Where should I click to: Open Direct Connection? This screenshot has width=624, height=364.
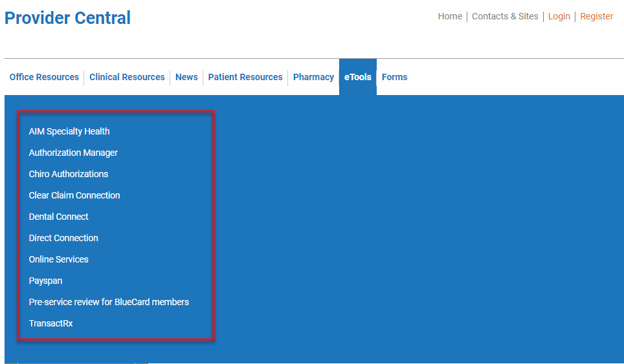tap(63, 238)
